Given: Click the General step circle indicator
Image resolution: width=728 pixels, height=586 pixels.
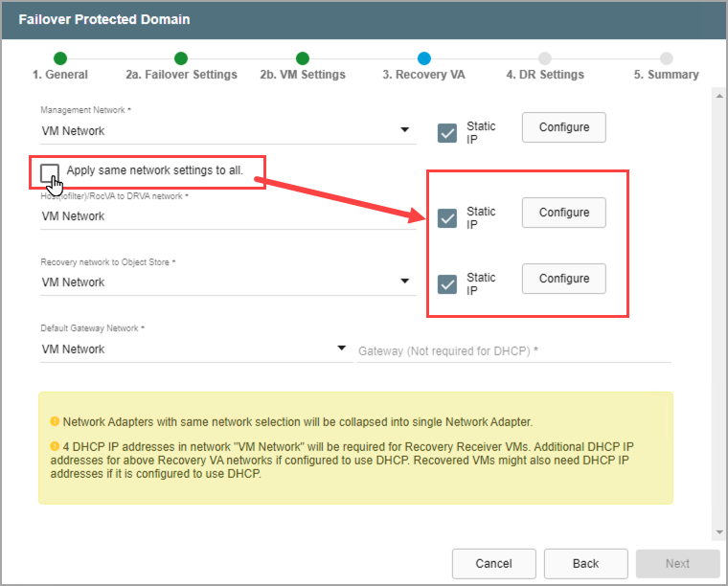Looking at the screenshot, I should point(60,58).
